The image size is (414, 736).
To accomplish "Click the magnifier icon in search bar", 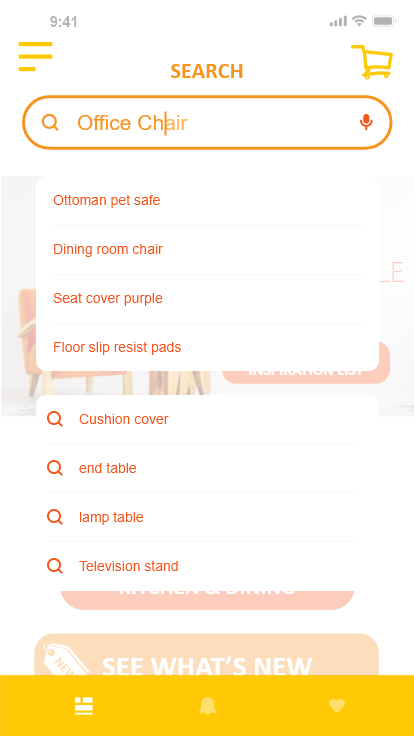I will tap(50, 122).
